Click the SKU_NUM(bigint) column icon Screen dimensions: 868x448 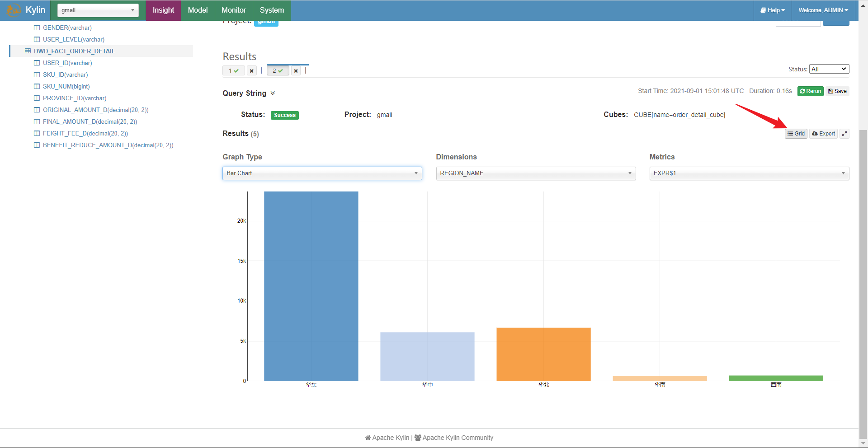click(x=37, y=86)
